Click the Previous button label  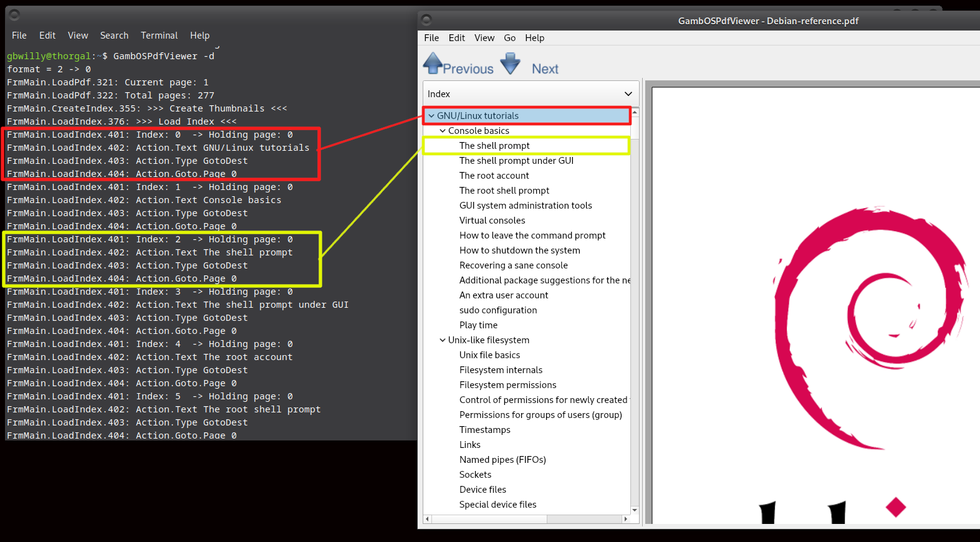click(x=468, y=69)
